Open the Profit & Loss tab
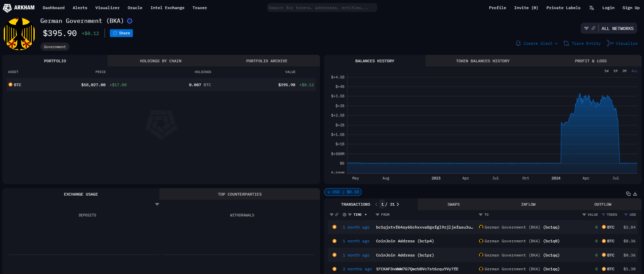The height and width of the screenshot is (274, 644). tap(591, 61)
